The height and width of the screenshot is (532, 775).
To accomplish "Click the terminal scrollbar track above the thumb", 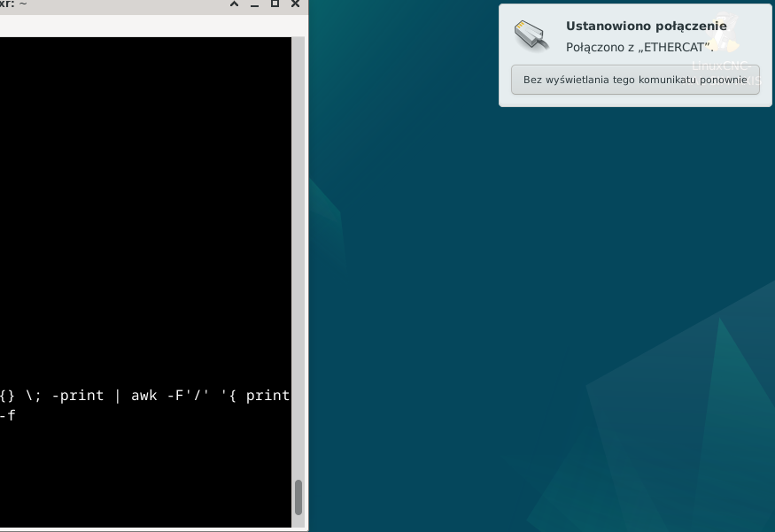I will tap(298, 266).
